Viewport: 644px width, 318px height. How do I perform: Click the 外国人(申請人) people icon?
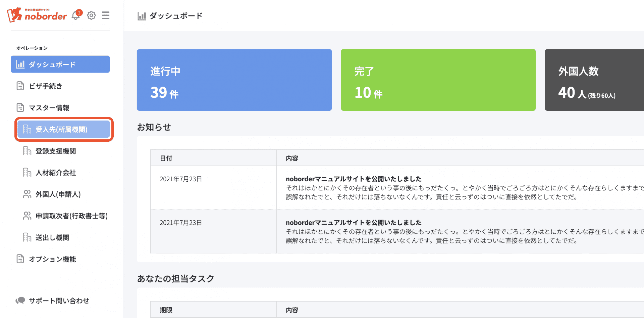[x=27, y=194]
